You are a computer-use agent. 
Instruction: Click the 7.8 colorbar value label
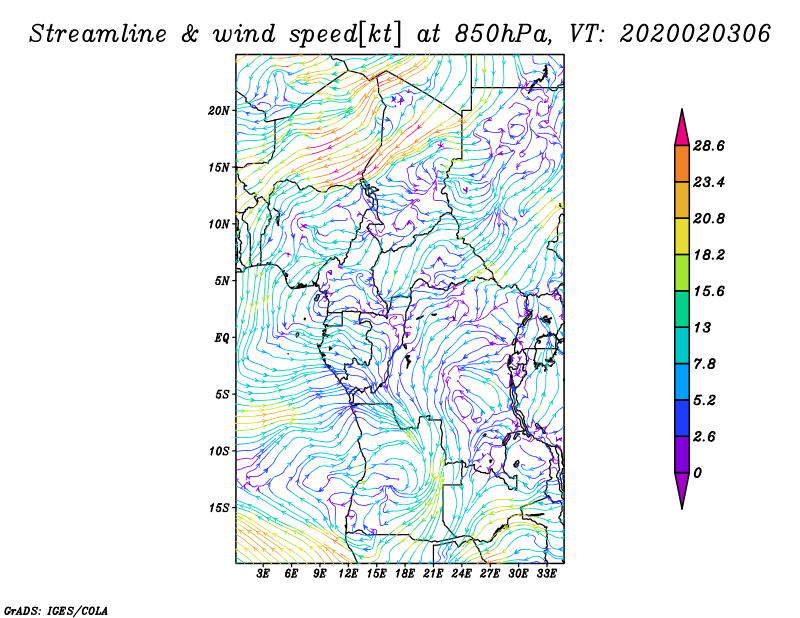click(x=708, y=364)
